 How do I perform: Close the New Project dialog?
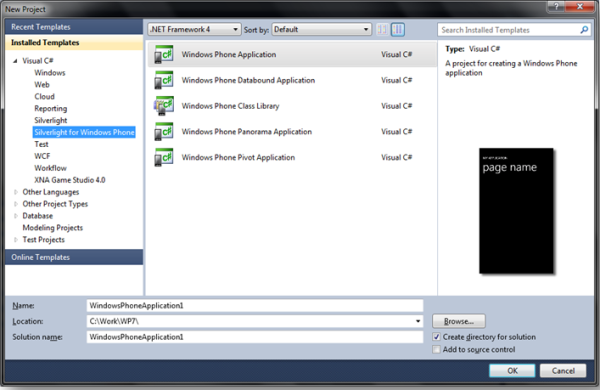click(580, 7)
